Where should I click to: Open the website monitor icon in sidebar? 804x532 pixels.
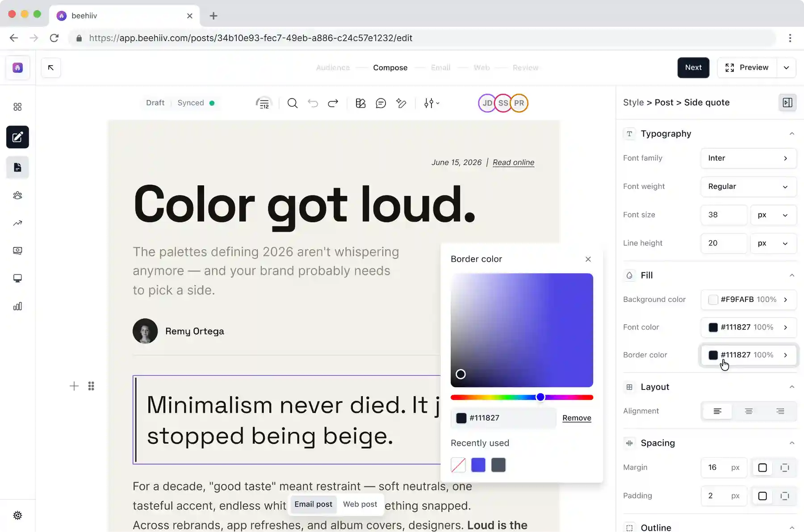[17, 278]
